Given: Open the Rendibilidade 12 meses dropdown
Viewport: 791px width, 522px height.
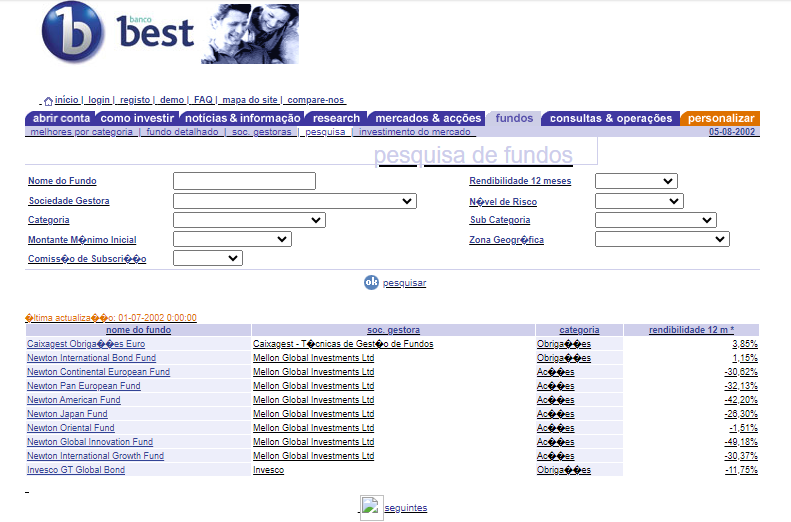Looking at the screenshot, I should click(x=636, y=181).
